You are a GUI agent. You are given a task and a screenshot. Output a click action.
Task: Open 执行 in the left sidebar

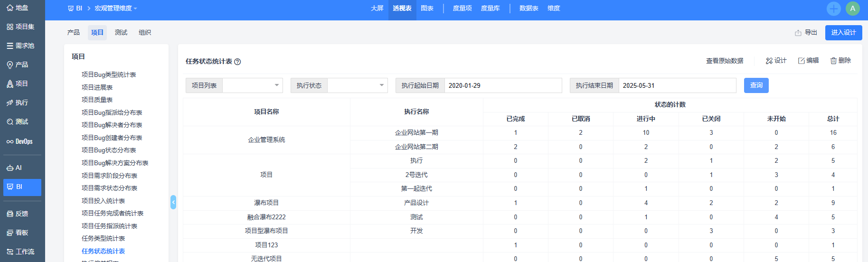click(18, 103)
